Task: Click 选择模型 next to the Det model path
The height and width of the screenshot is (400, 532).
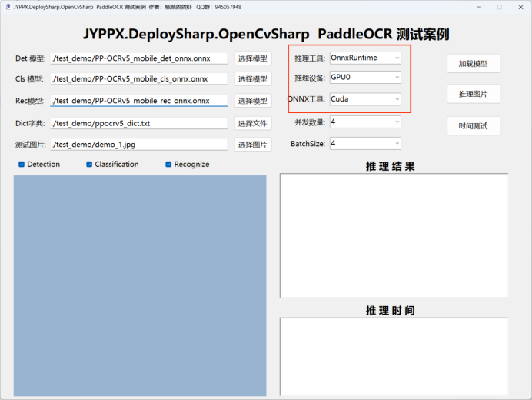Action: [x=252, y=58]
